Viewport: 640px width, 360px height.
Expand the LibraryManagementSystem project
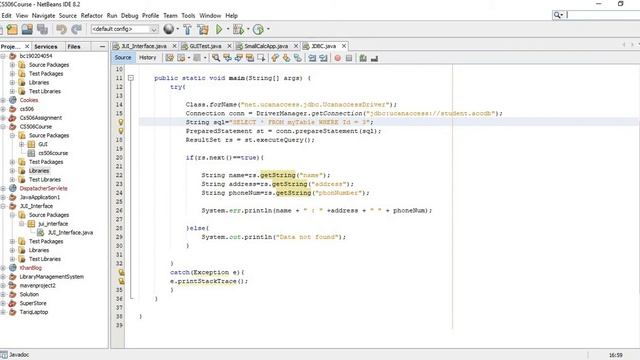click(x=3, y=277)
